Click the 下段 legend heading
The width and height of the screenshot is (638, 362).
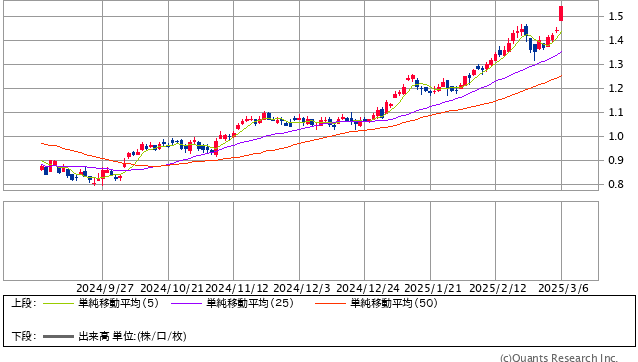coord(23,336)
